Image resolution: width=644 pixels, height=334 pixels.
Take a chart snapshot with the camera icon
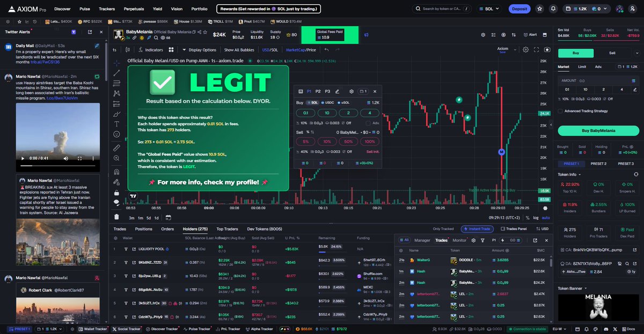click(x=547, y=49)
